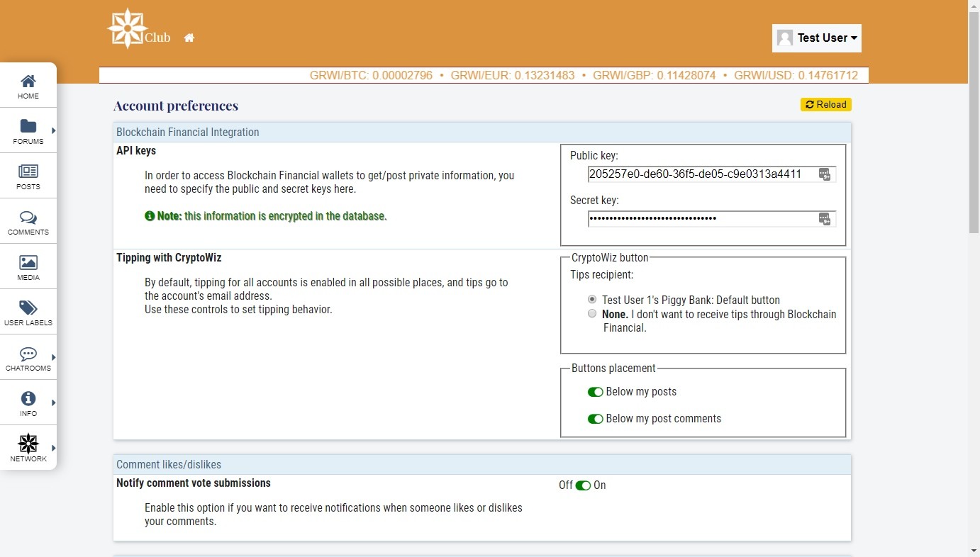
Task: Click the Club flower logo
Action: coord(128,30)
